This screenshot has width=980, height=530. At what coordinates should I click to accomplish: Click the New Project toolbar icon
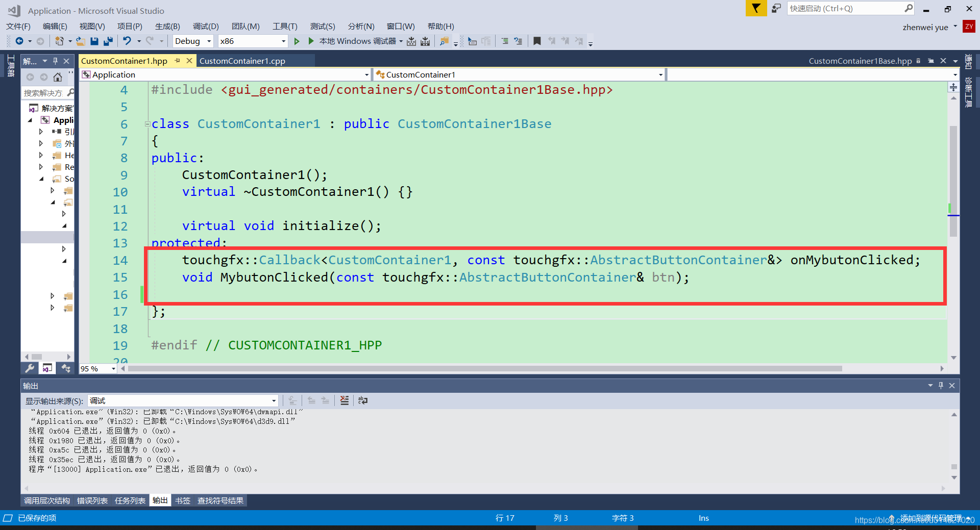coord(60,41)
